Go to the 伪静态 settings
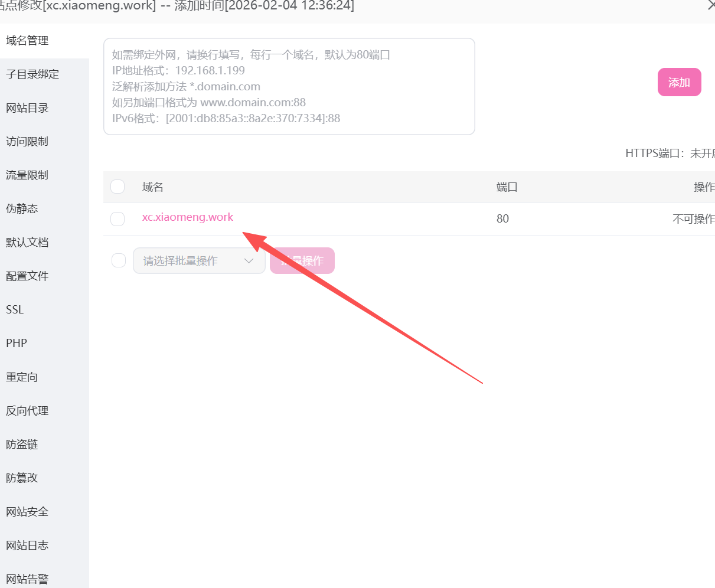 pos(22,209)
